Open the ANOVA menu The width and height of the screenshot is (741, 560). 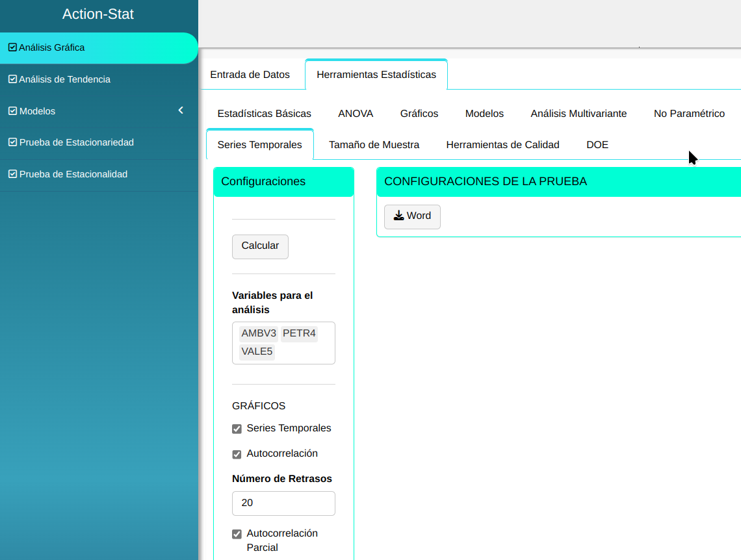356,114
